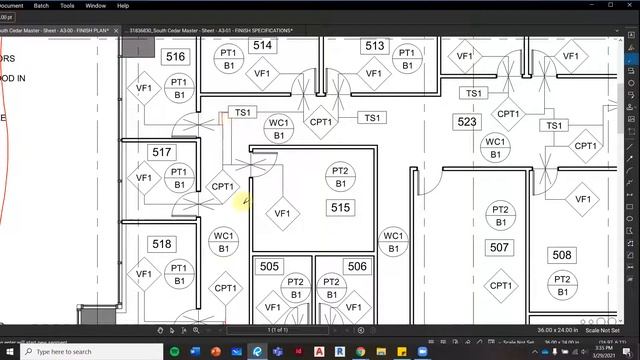Screen dimensions: 640x360
Task: Select the active Pen markup tool
Action: [x=631, y=60]
